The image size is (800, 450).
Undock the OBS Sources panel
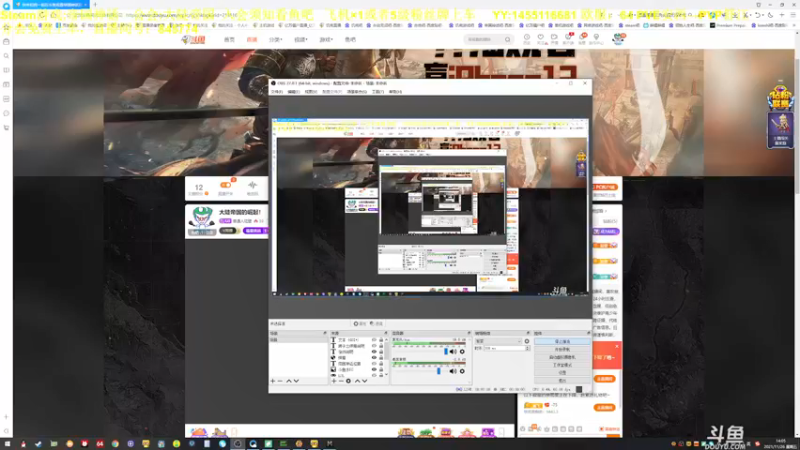[386, 333]
